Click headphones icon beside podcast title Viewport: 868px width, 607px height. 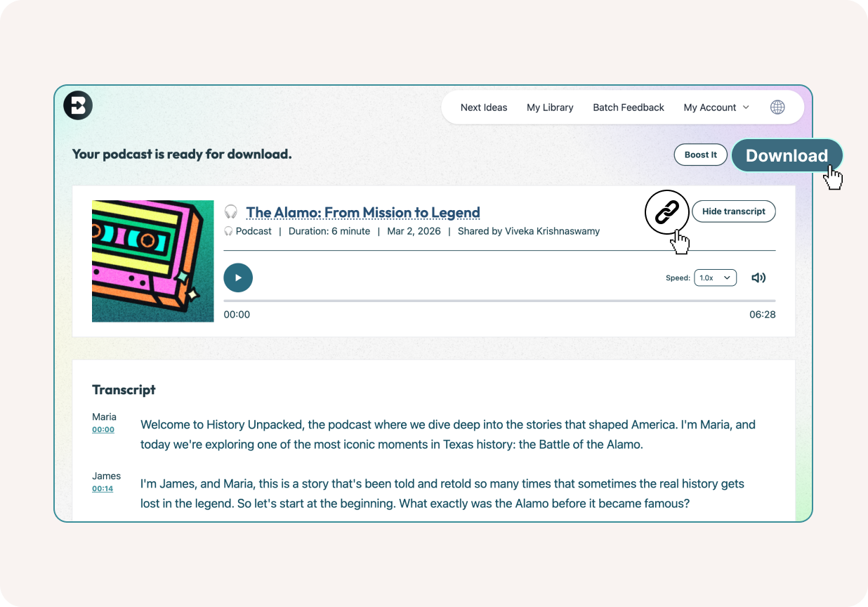pos(231,211)
